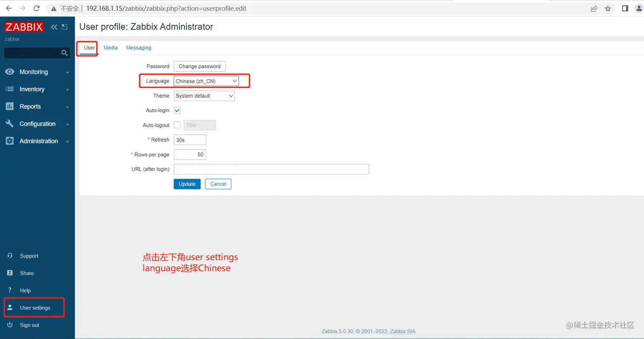Collapse the sidebar with the double-arrow icon
Viewport: 644px width, 339px height.
coord(54,27)
